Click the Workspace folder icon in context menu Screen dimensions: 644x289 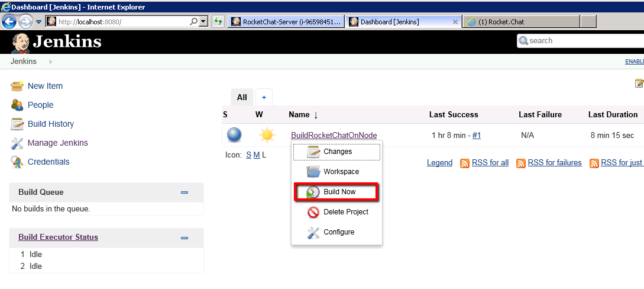[x=313, y=171]
